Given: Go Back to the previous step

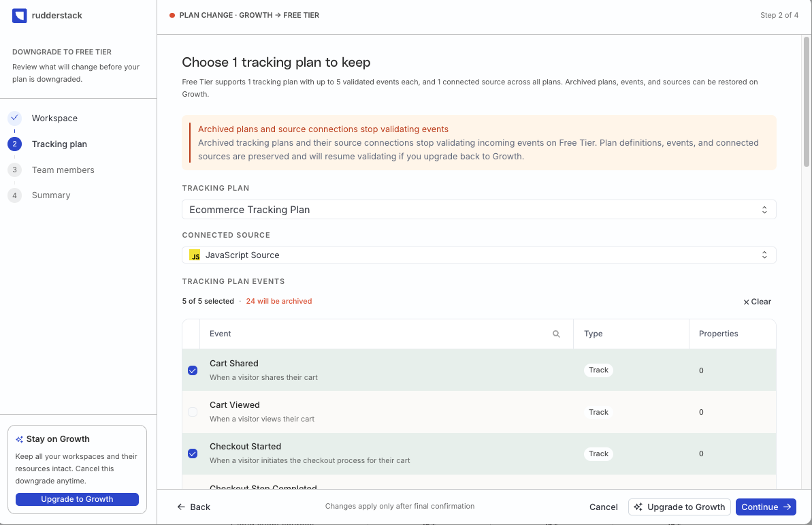Looking at the screenshot, I should [194, 507].
